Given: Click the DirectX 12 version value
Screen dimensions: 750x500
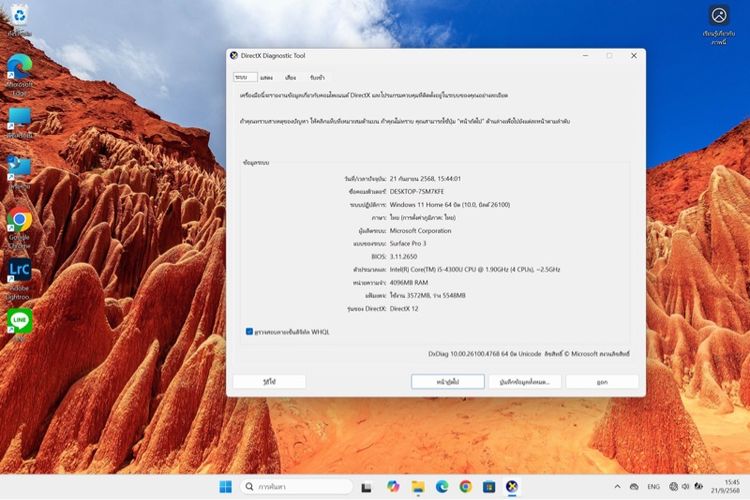Looking at the screenshot, I should [404, 309].
